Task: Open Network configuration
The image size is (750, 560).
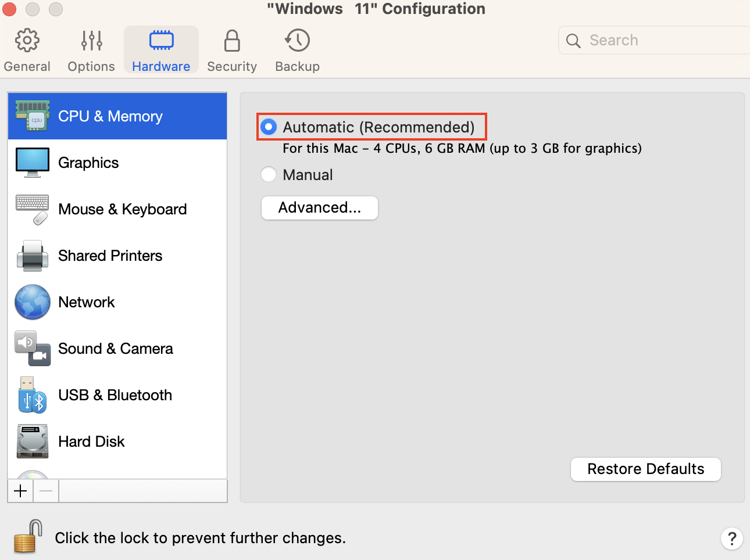Action: pos(32,302)
